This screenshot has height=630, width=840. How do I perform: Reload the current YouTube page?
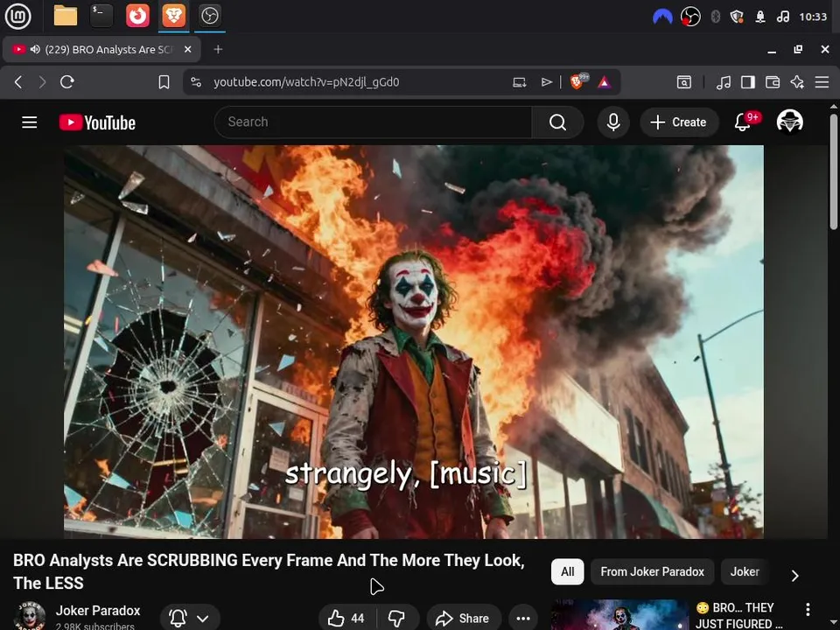[x=67, y=82]
